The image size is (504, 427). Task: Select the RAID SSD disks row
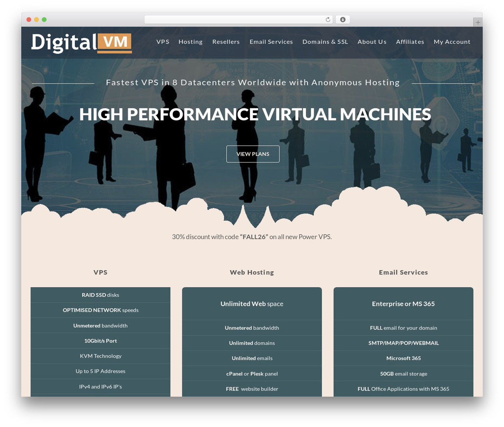click(x=100, y=295)
